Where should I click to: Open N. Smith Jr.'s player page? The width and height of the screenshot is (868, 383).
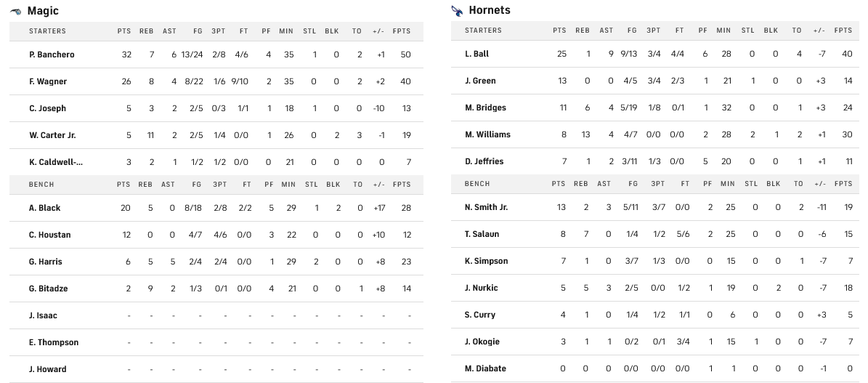[486, 207]
